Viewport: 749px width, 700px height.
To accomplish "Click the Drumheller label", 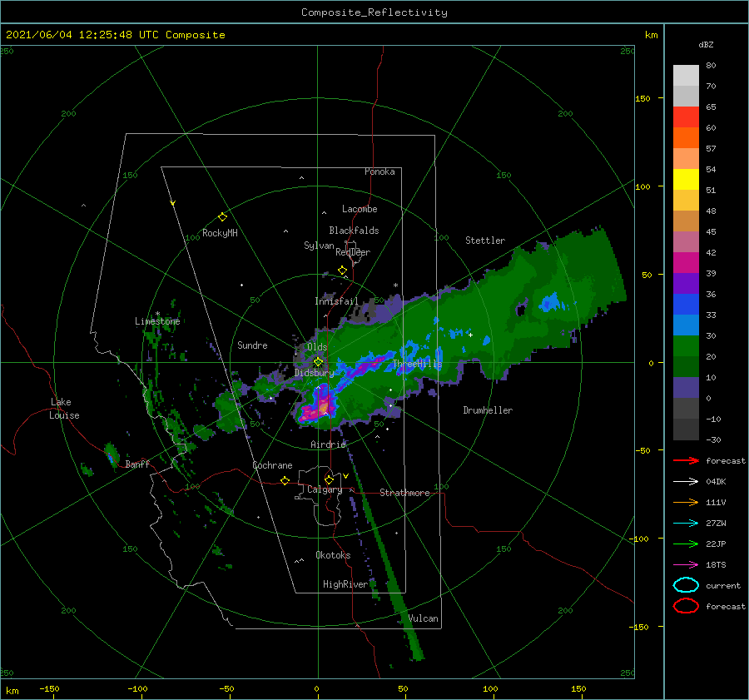I will point(488,410).
